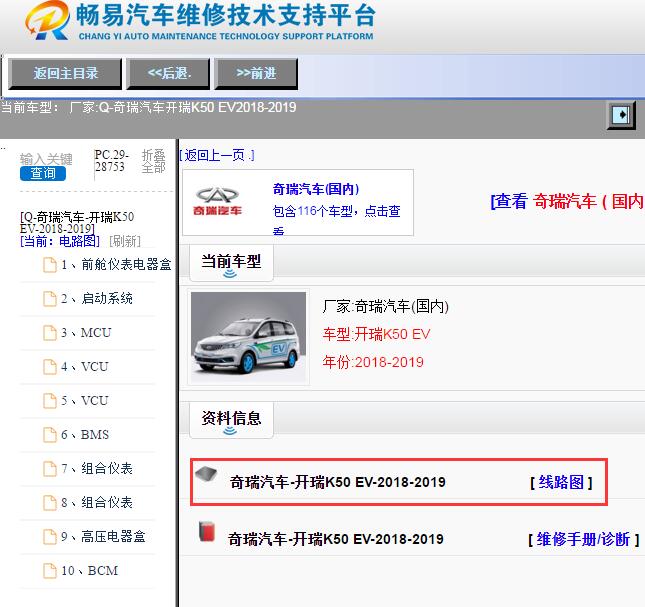Screen dimensions: 645x607
Task: Click the PC.29-28753 text
Action: (111, 161)
